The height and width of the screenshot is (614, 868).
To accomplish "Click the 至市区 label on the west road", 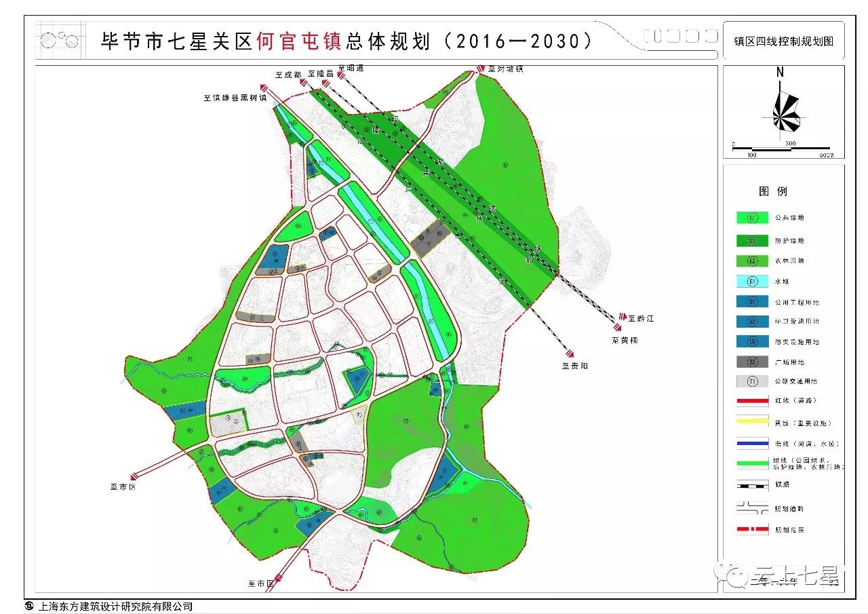I will (x=123, y=486).
